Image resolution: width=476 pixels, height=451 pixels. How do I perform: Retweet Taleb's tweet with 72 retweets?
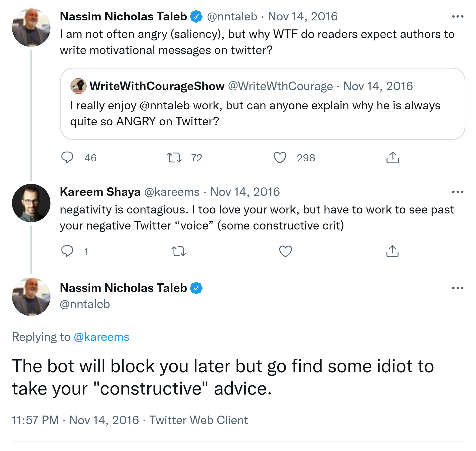pos(174,158)
